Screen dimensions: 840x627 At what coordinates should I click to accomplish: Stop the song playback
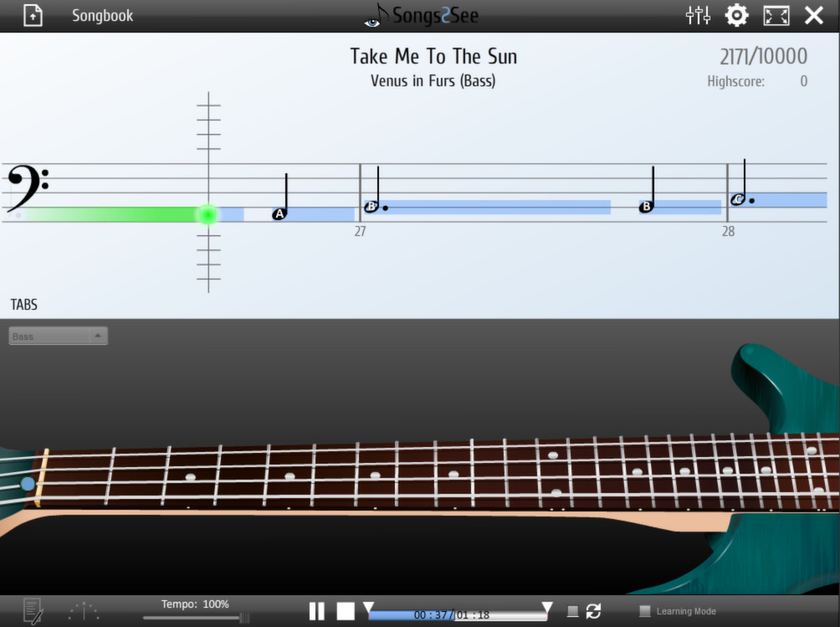tap(345, 611)
